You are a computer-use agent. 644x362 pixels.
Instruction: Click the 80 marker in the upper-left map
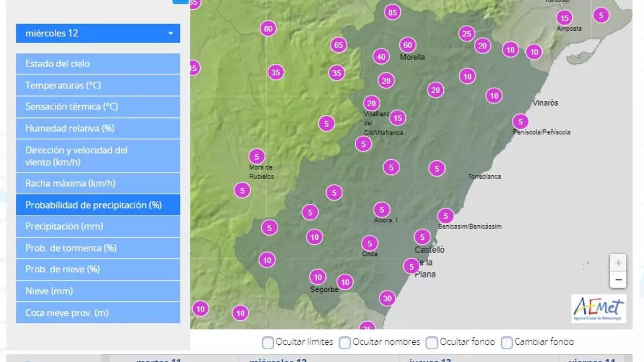(268, 29)
